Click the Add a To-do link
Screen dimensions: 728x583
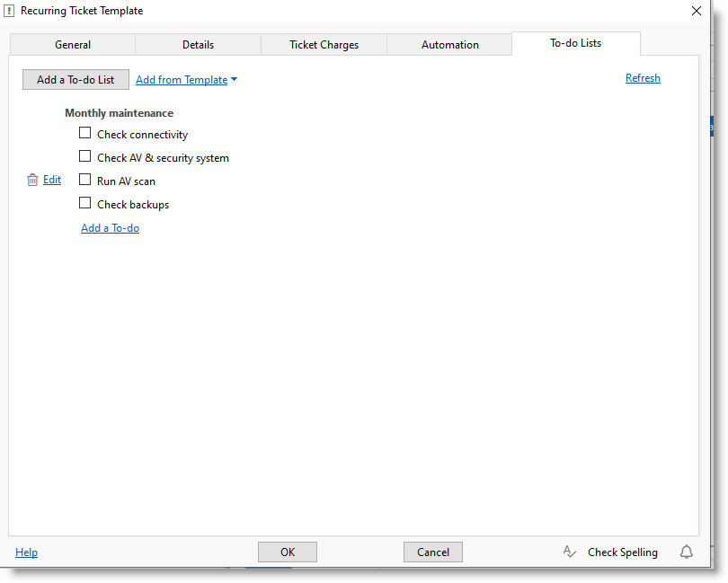pos(110,228)
